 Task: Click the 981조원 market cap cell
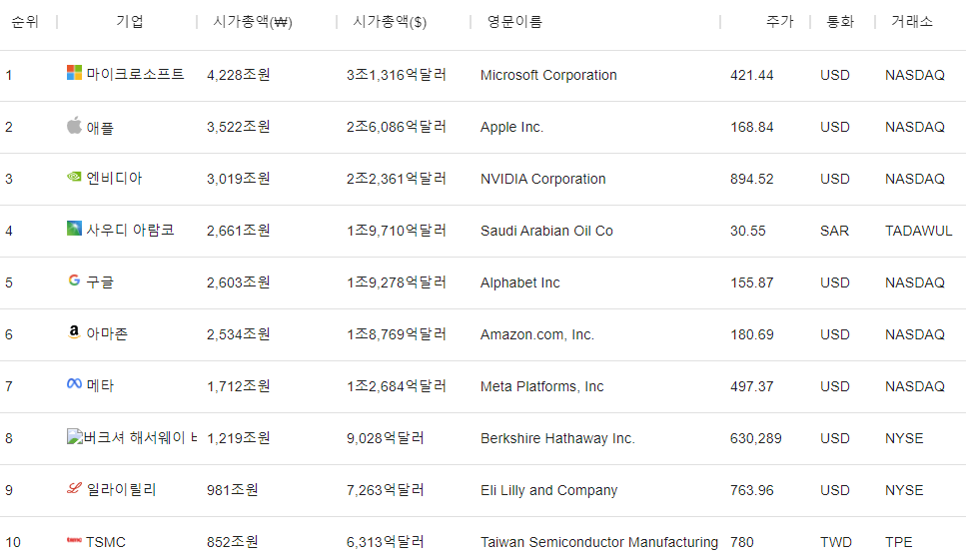(x=232, y=490)
